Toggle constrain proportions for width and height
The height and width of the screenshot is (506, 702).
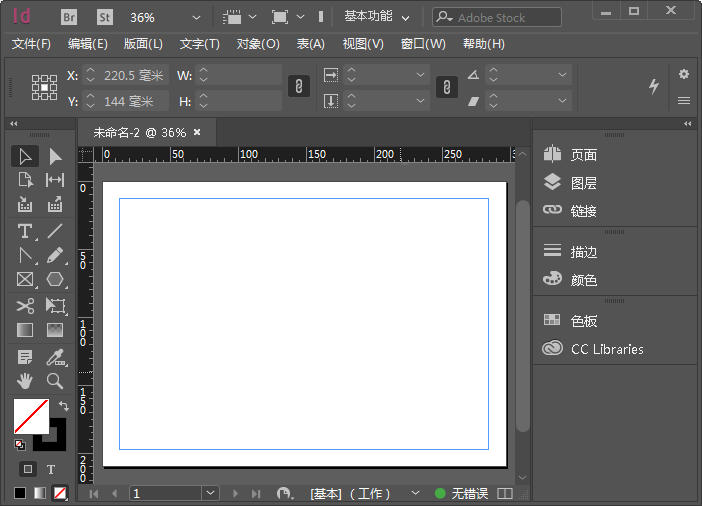point(299,86)
